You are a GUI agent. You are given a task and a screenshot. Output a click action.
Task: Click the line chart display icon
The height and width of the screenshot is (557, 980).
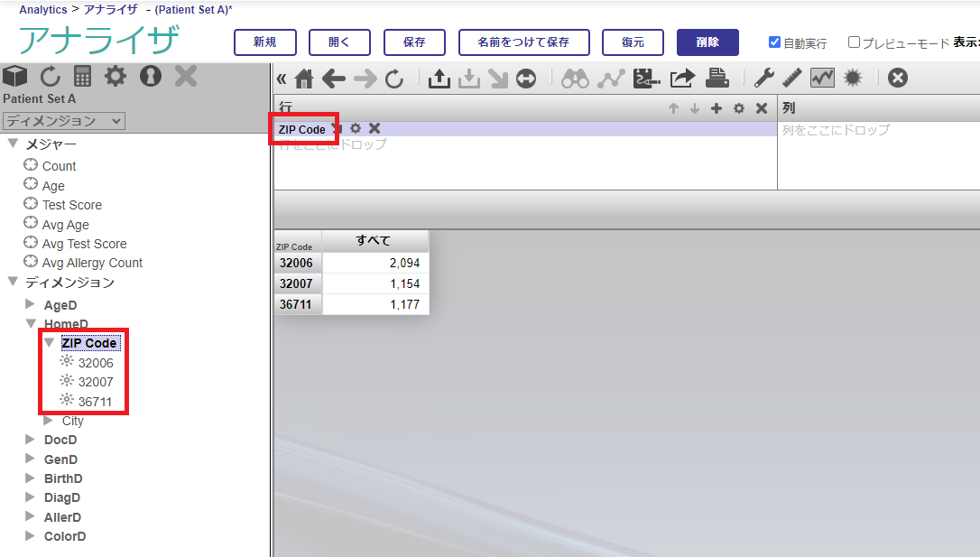tap(822, 79)
